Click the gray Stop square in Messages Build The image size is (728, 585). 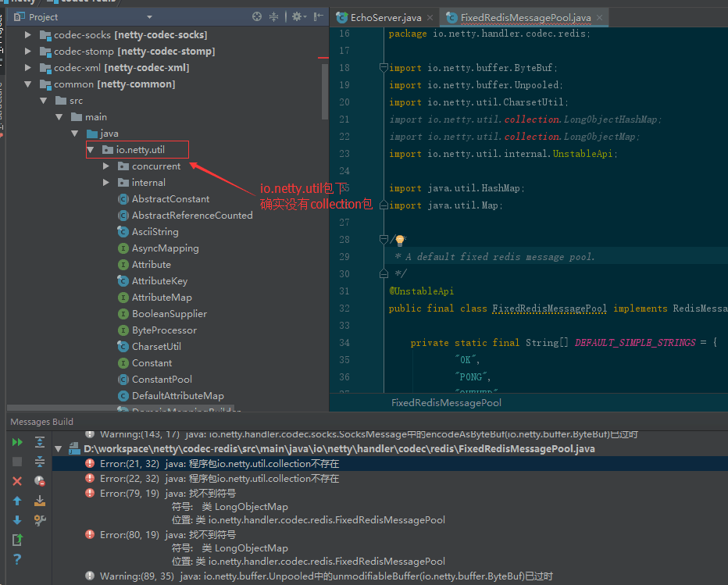(x=17, y=462)
